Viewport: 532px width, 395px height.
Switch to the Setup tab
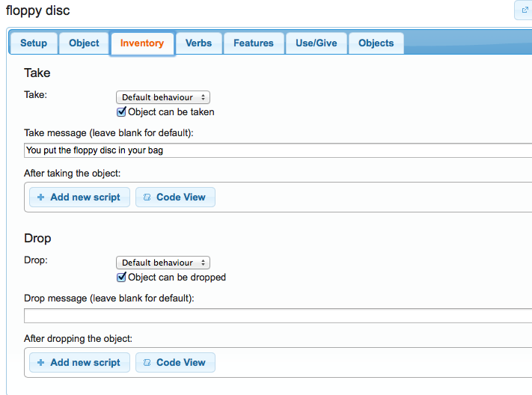click(x=34, y=43)
